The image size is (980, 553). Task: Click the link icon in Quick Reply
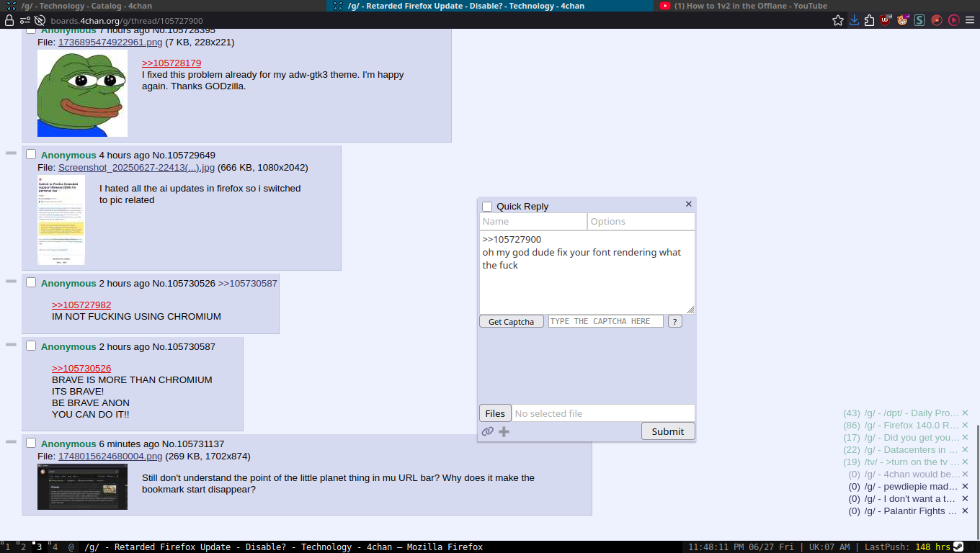point(488,431)
